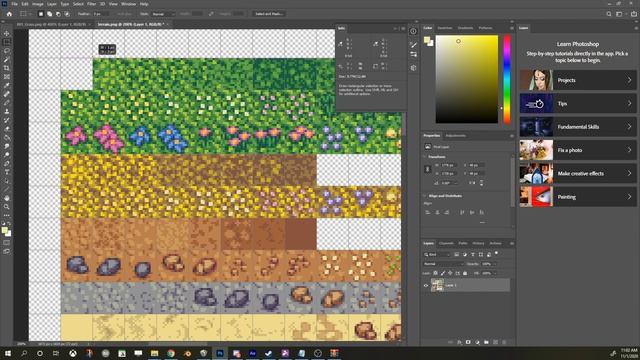Toggle type layer filter in Layers panel
The width and height of the screenshot is (640, 360).
(473, 254)
